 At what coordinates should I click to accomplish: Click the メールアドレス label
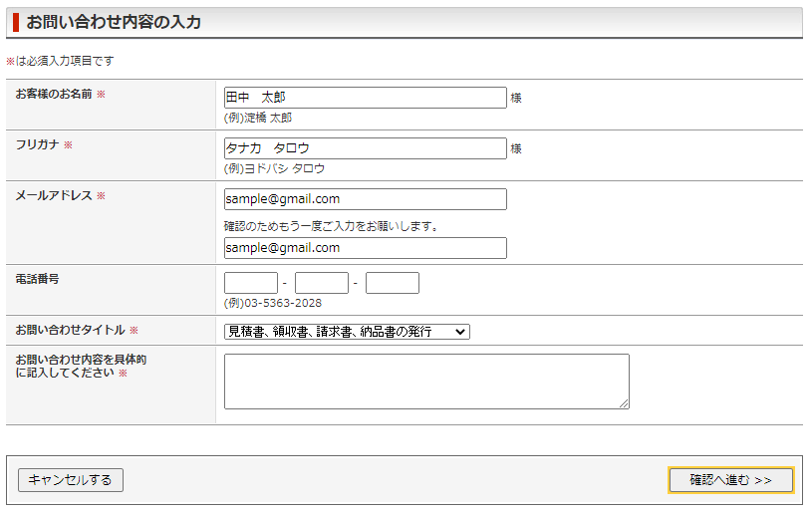click(54, 195)
